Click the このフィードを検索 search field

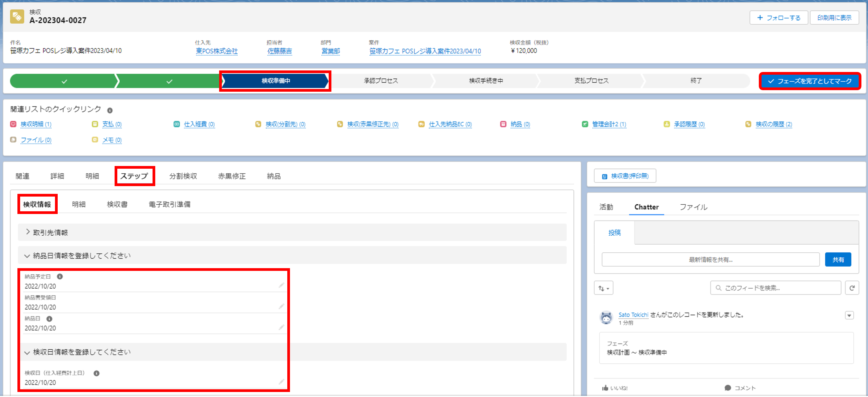point(776,288)
